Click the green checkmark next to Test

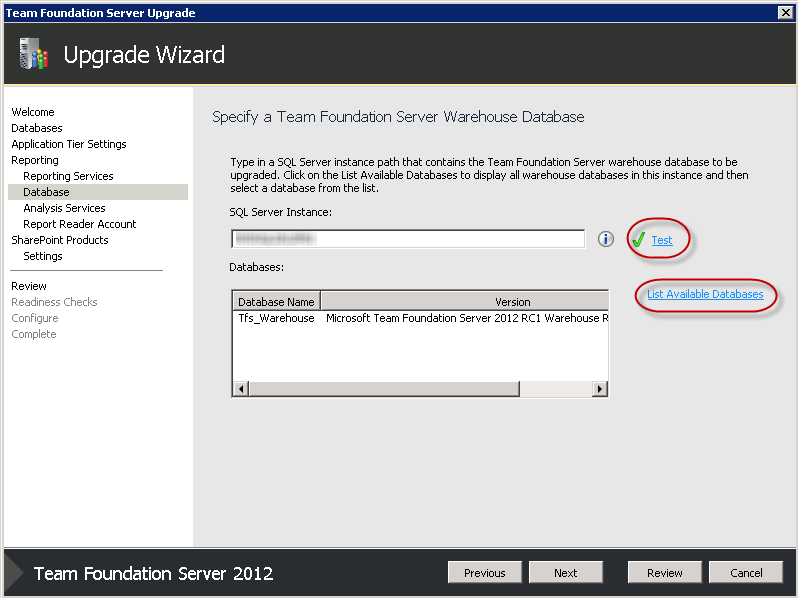638,239
